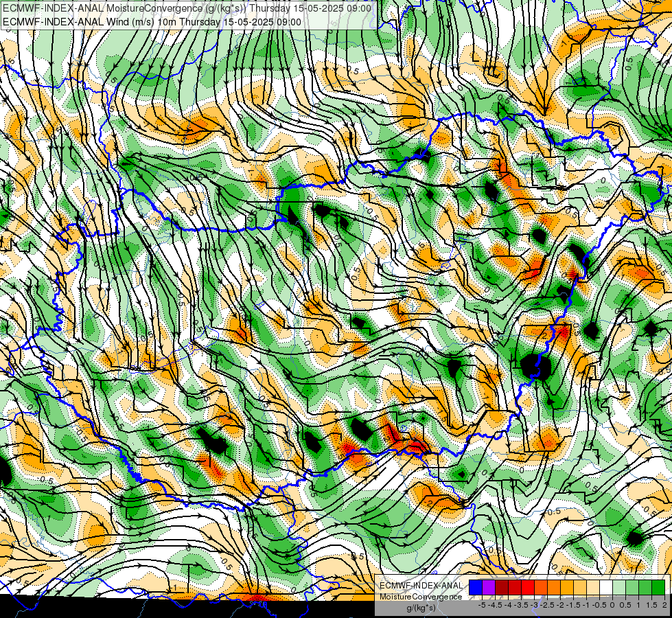The width and height of the screenshot is (672, 618).
Task: Click the -2.5 tick value on legend scale
Action: 547,605
